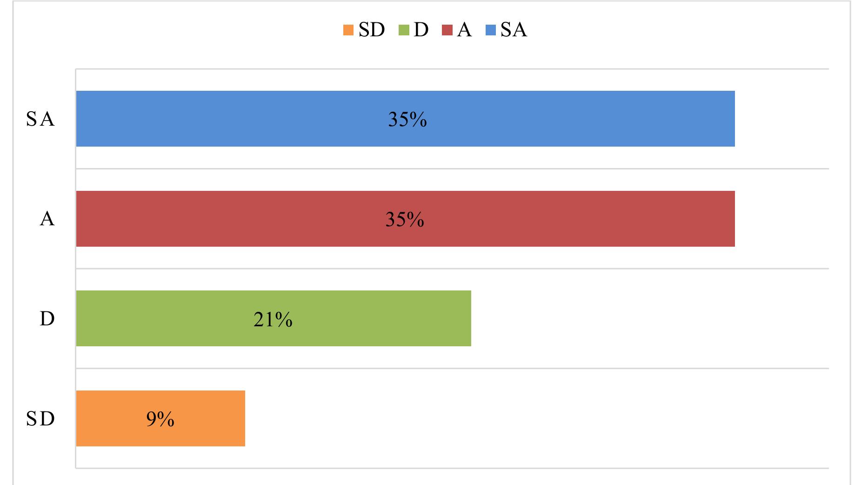Select the D legend text label
868x485 pixels.
421,30
